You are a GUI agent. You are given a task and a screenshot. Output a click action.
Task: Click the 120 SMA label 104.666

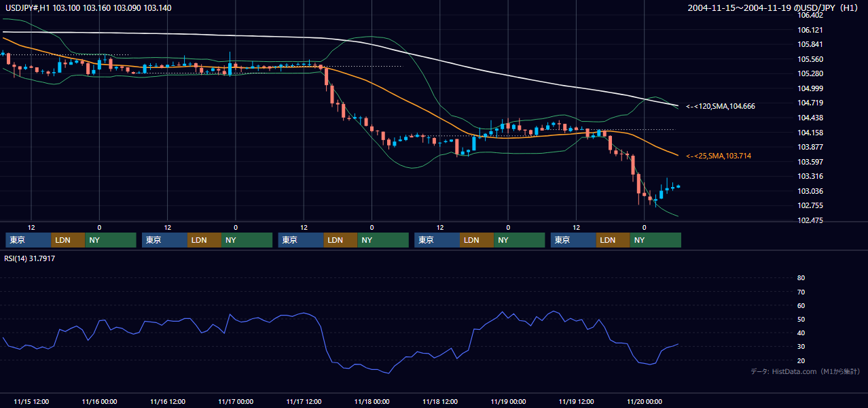[x=720, y=106]
